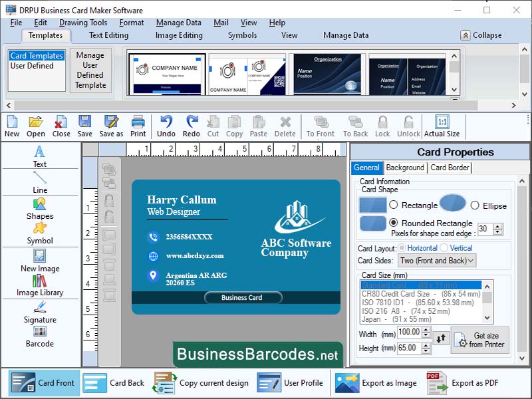Bring selected object To Front
This screenshot has height=399, width=532.
319,126
